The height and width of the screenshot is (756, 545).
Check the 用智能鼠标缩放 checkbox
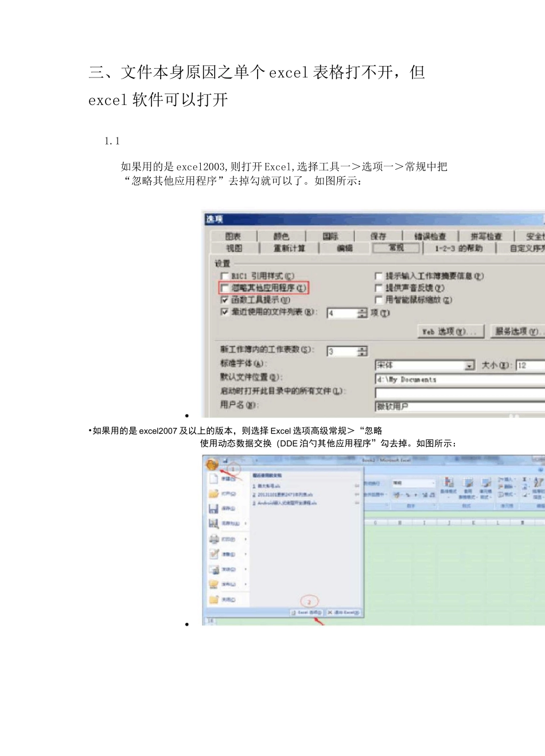379,300
